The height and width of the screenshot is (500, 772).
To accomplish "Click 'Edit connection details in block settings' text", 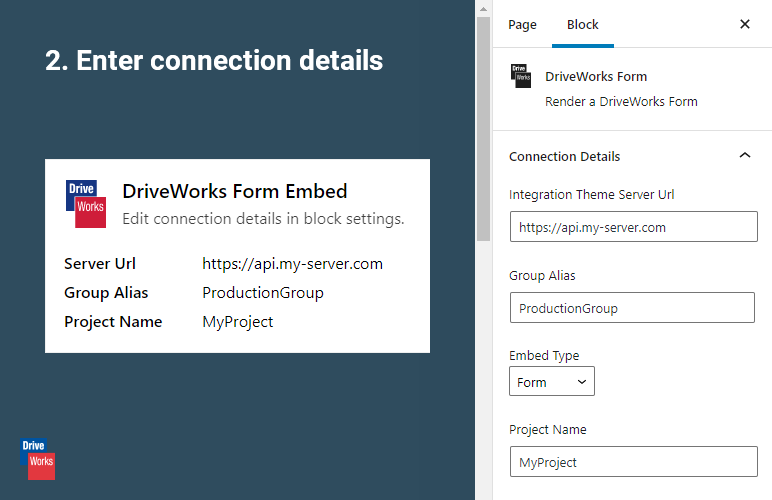I will 263,219.
